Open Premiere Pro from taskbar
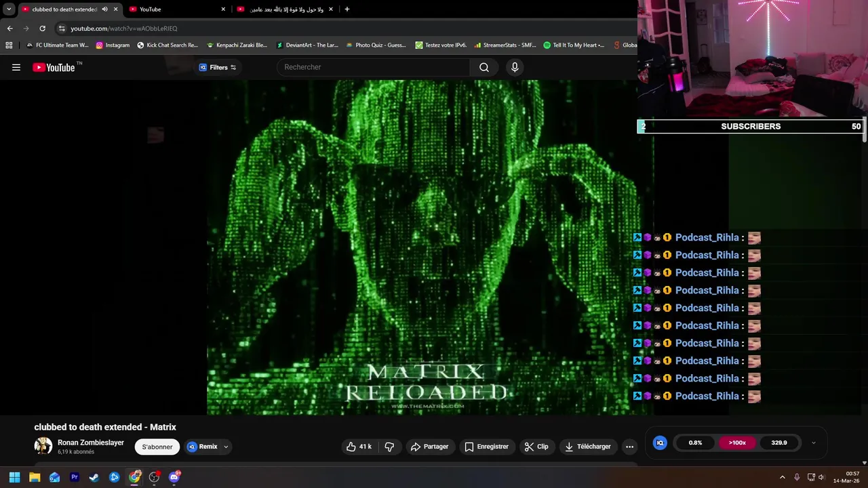The width and height of the screenshot is (868, 488). click(x=75, y=477)
